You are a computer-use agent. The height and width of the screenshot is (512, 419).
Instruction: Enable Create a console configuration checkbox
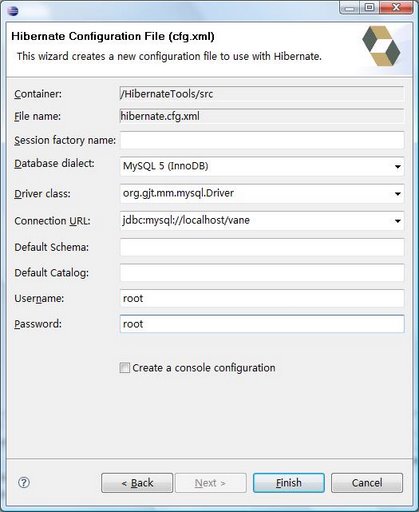tap(125, 368)
